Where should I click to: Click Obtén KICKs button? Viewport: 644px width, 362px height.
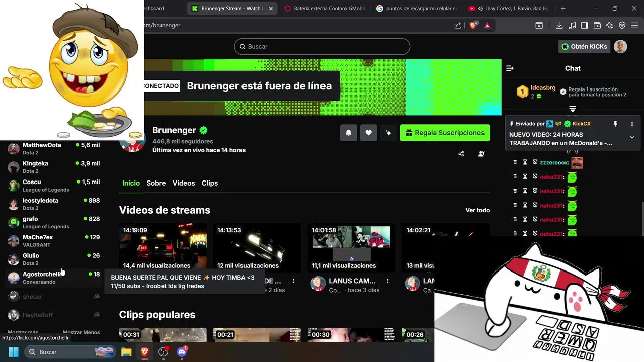(x=584, y=46)
